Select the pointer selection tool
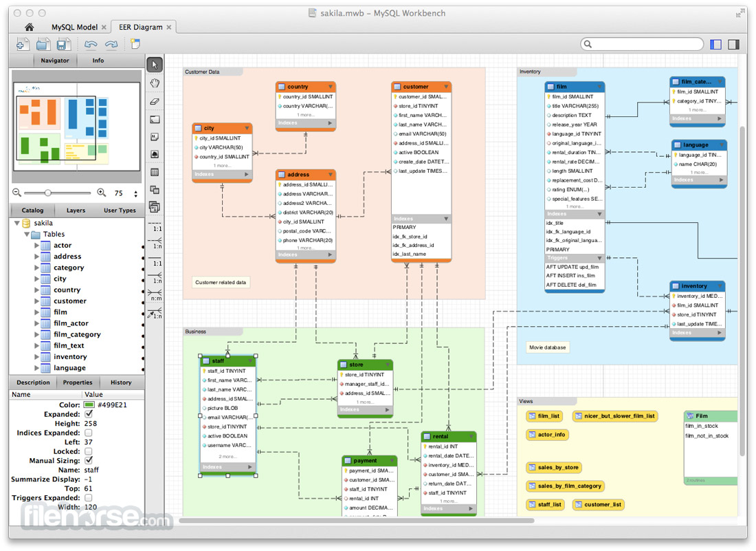756x551 pixels. point(154,65)
